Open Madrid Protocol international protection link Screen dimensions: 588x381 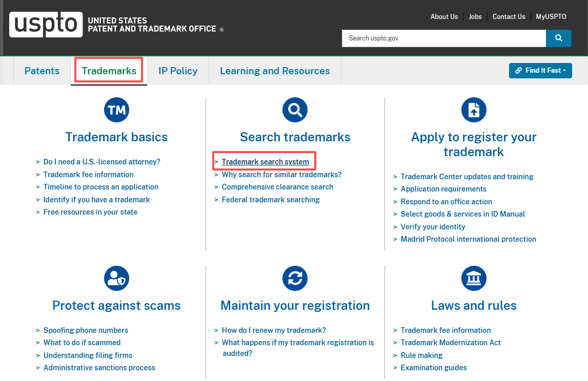point(469,239)
